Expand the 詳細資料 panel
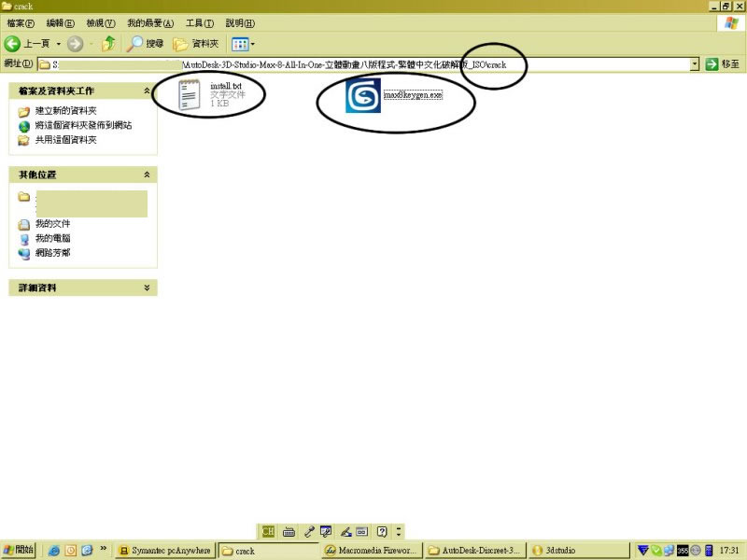 (x=147, y=287)
